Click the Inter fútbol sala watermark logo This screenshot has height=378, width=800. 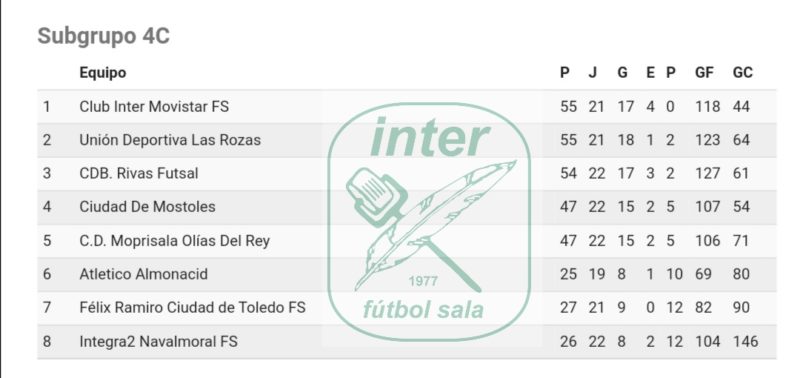pos(429,223)
